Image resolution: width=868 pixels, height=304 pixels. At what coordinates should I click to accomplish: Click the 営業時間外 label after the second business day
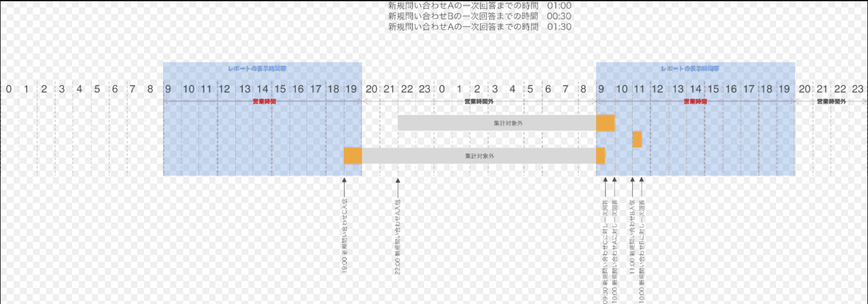pyautogui.click(x=831, y=101)
